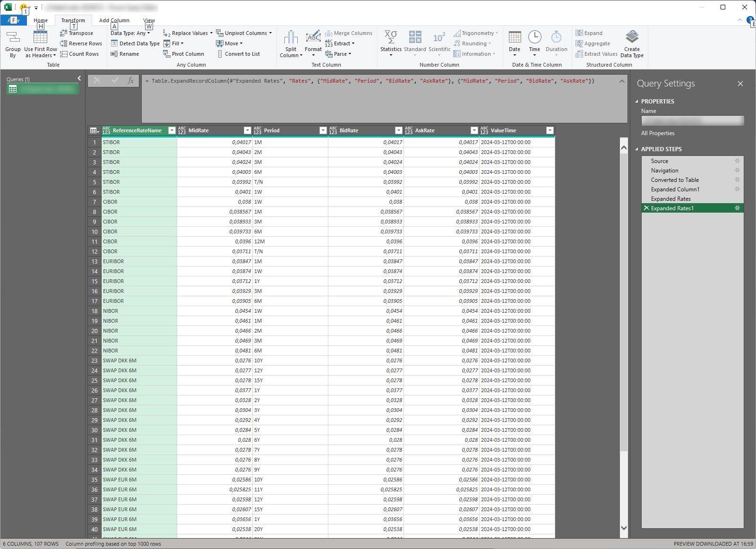756x549 pixels.
Task: Open the Split Column tool
Action: click(x=291, y=43)
